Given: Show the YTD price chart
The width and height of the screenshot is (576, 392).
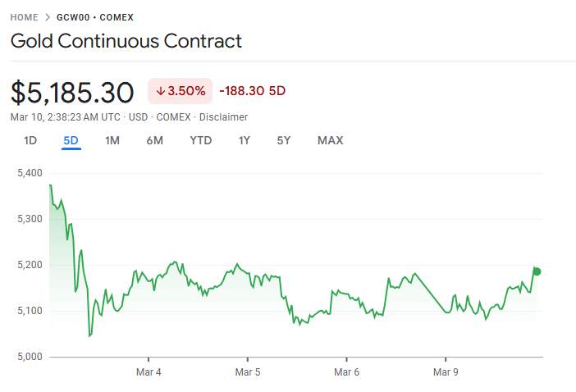Looking at the screenshot, I should tap(200, 140).
